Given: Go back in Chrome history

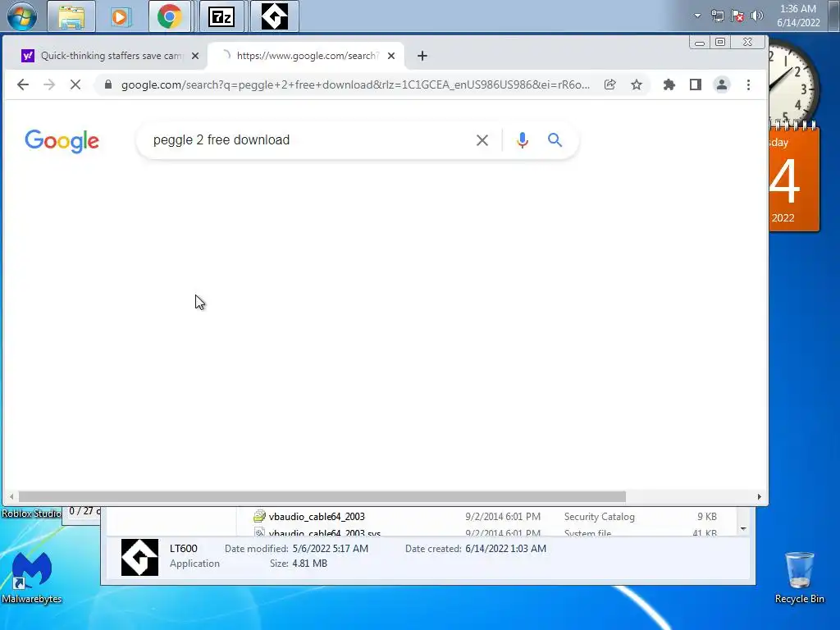Looking at the screenshot, I should 23,84.
